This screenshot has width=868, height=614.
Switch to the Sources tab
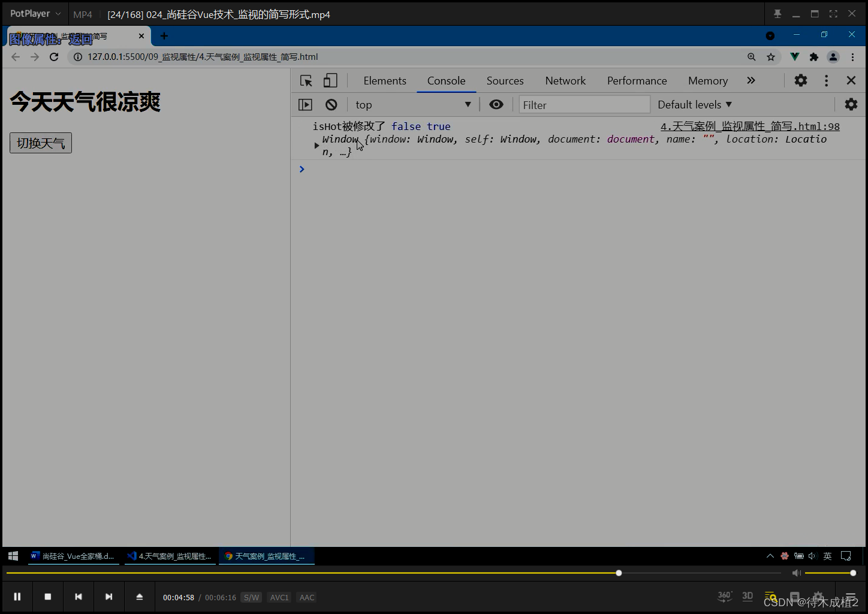[x=505, y=81]
